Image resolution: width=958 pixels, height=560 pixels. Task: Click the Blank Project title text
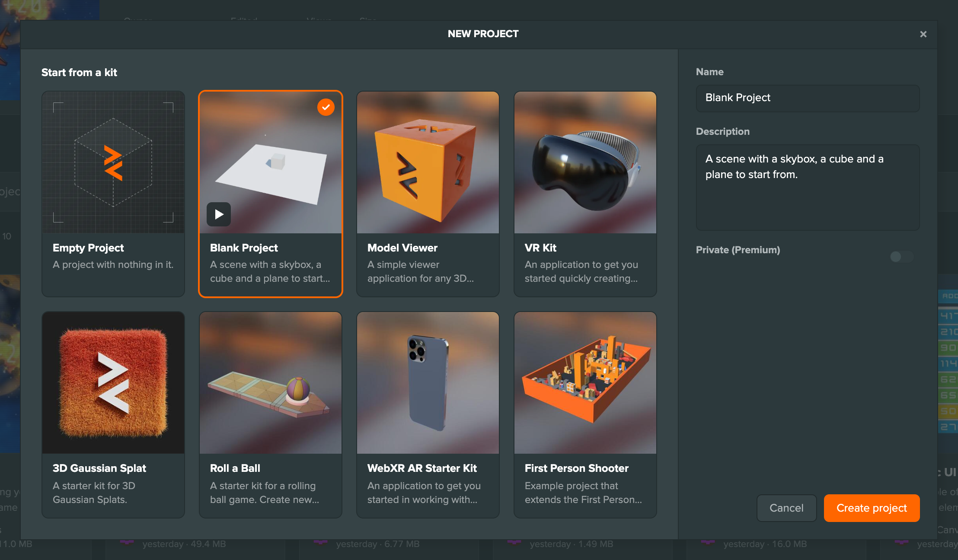(x=244, y=248)
